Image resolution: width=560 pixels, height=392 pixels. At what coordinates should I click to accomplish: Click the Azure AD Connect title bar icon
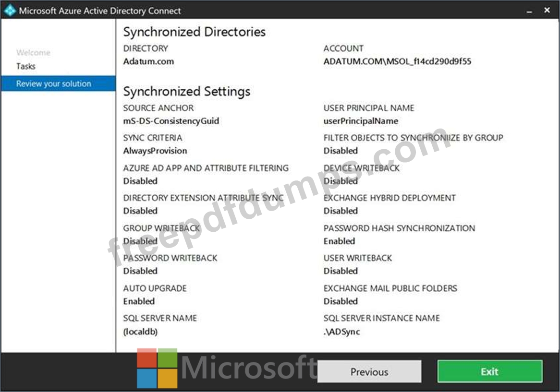coord(10,10)
